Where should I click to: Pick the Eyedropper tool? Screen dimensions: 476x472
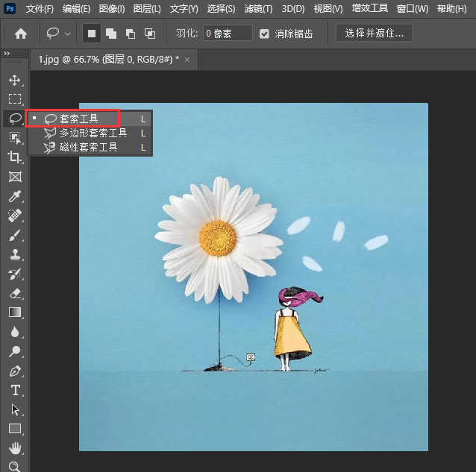(x=14, y=196)
